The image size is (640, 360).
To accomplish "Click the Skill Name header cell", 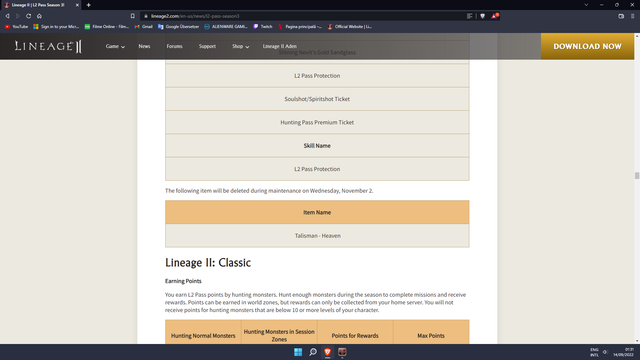I will 317,145.
